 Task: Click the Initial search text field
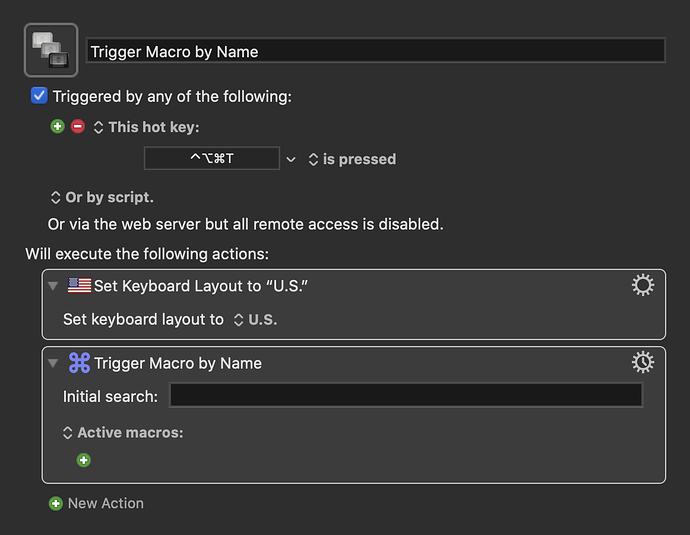click(406, 395)
